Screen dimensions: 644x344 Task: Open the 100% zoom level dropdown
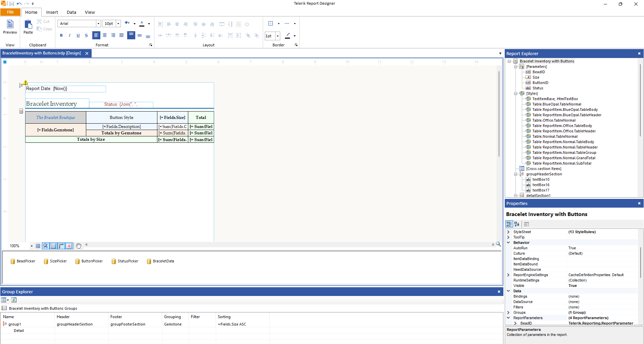pyautogui.click(x=32, y=246)
